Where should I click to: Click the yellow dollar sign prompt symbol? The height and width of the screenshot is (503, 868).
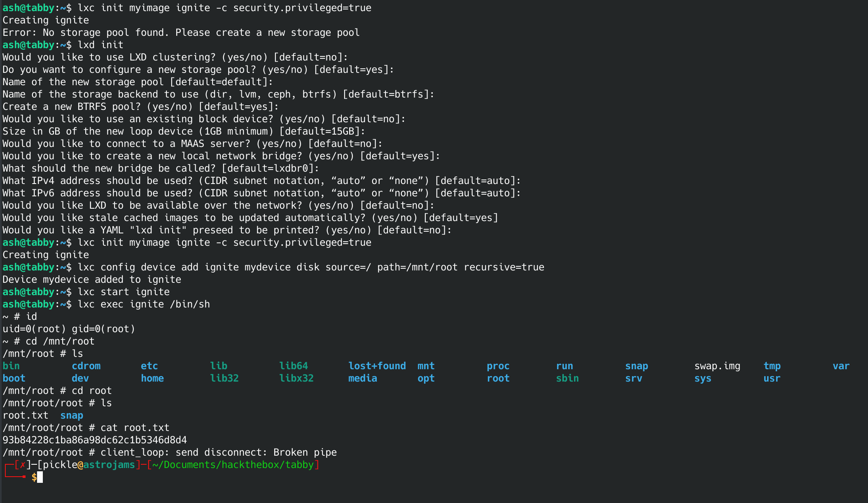[x=34, y=477]
